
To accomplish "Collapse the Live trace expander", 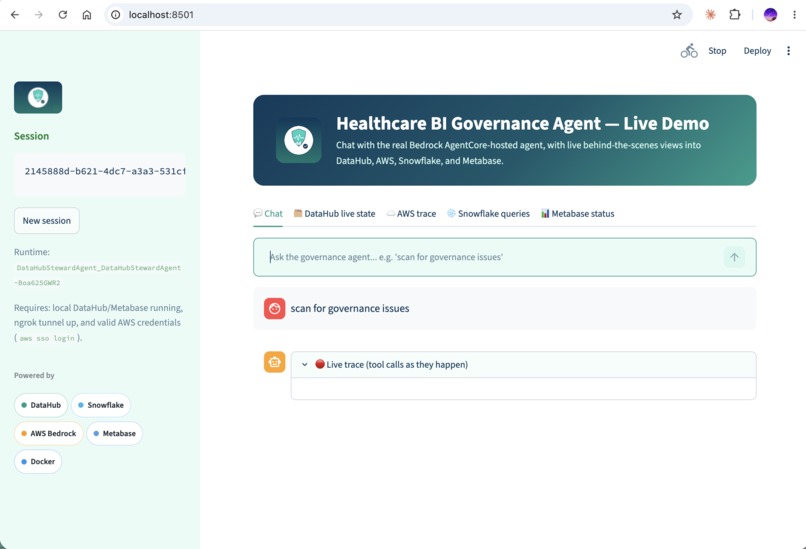I will [523, 364].
